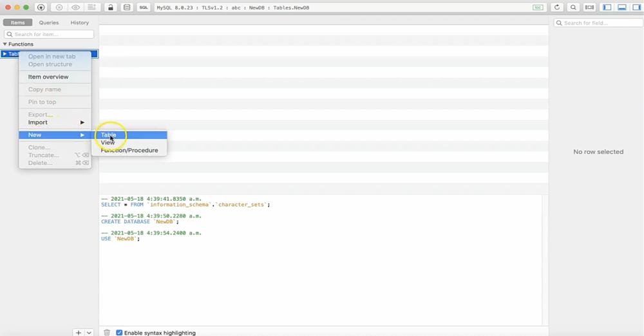Click the No row selected label
This screenshot has height=336, width=644.
(598, 151)
